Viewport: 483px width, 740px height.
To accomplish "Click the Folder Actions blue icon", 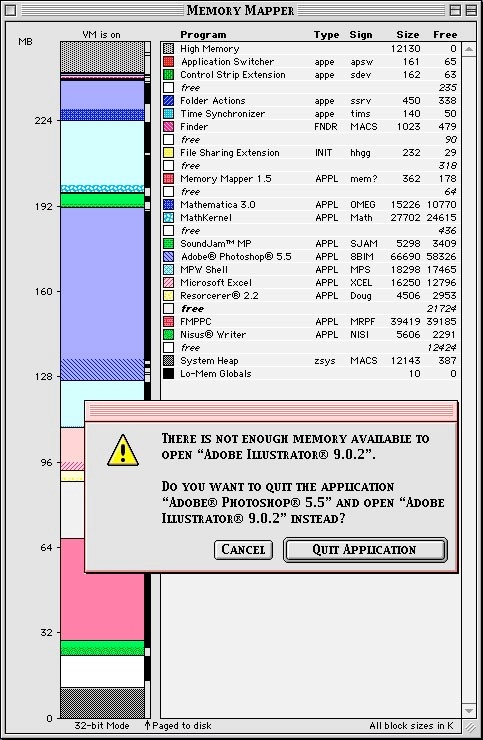I will tap(169, 101).
